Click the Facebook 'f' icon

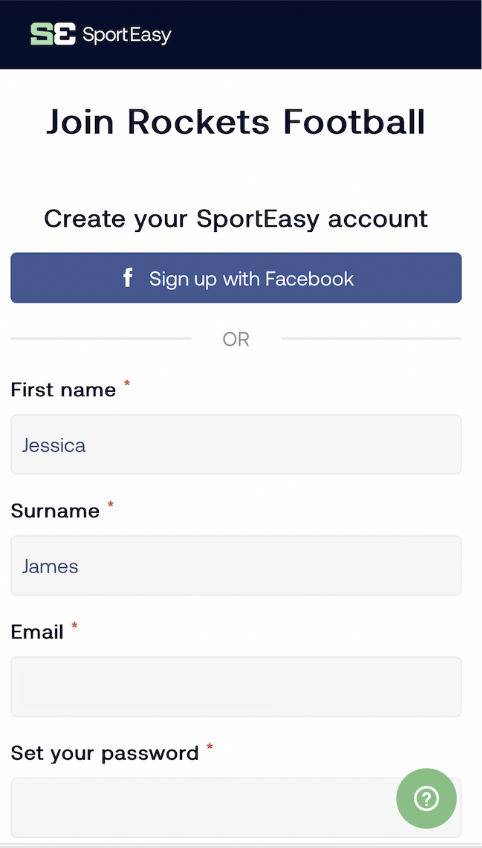(128, 278)
